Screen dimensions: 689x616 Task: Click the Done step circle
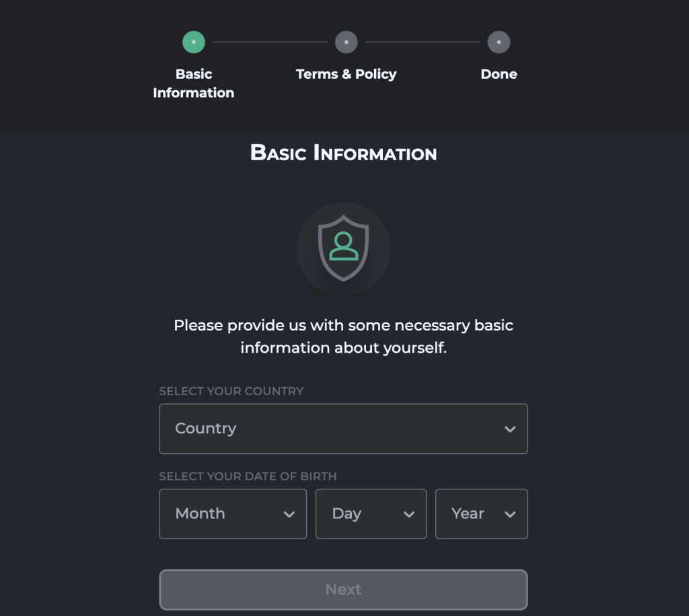tap(499, 42)
